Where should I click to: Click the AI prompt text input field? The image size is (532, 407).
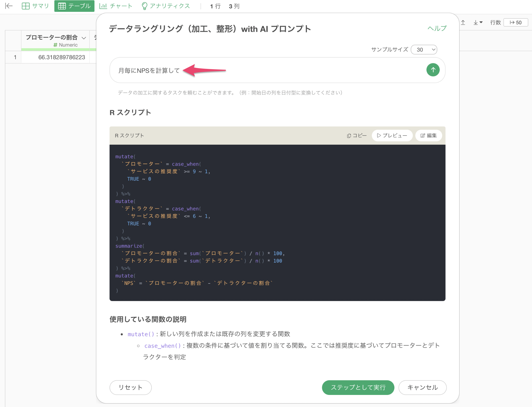pyautogui.click(x=266, y=71)
